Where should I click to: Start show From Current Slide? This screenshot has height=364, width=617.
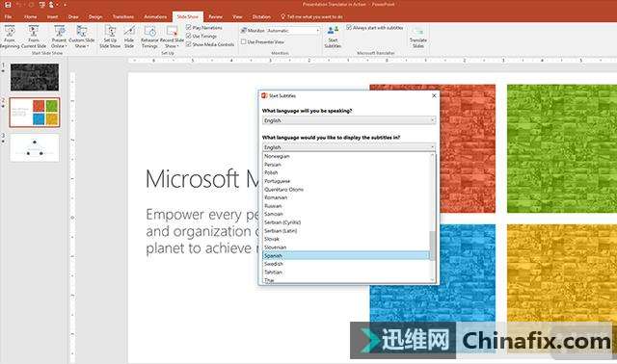click(x=34, y=37)
